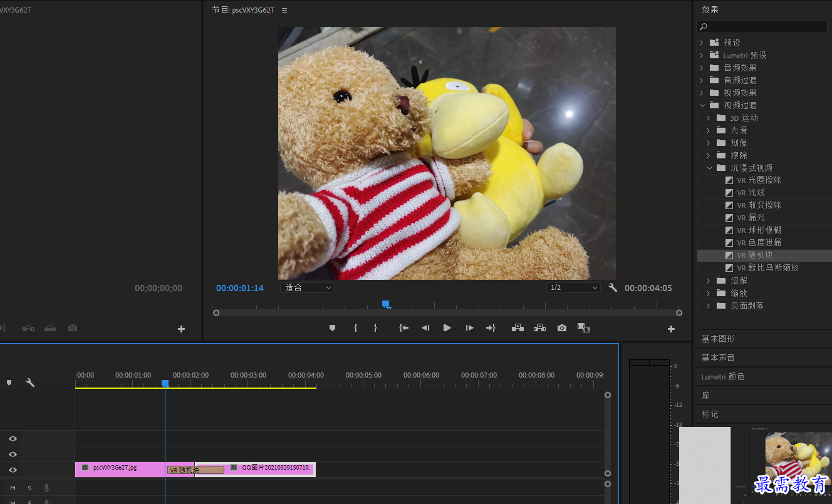Go to In point
This screenshot has width=832, height=504.
[404, 328]
